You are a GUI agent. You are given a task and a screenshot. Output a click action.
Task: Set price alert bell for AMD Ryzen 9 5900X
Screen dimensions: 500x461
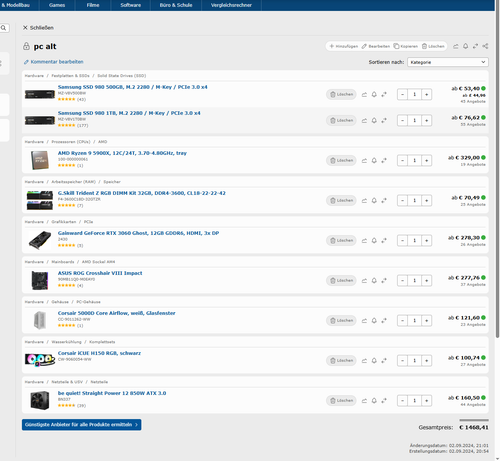[x=374, y=161]
